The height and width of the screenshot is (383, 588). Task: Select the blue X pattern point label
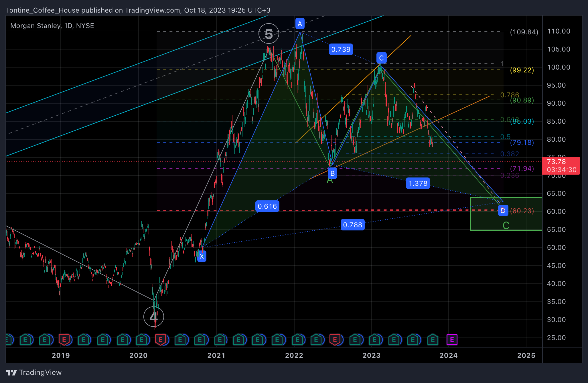click(x=202, y=256)
